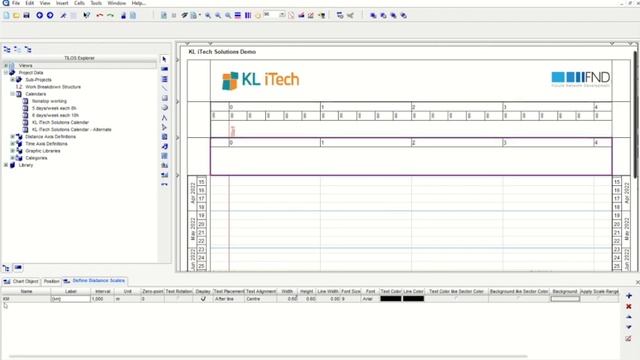The image size is (640, 360).
Task: Collapse the Calendars tree node
Action: pyautogui.click(x=13, y=94)
